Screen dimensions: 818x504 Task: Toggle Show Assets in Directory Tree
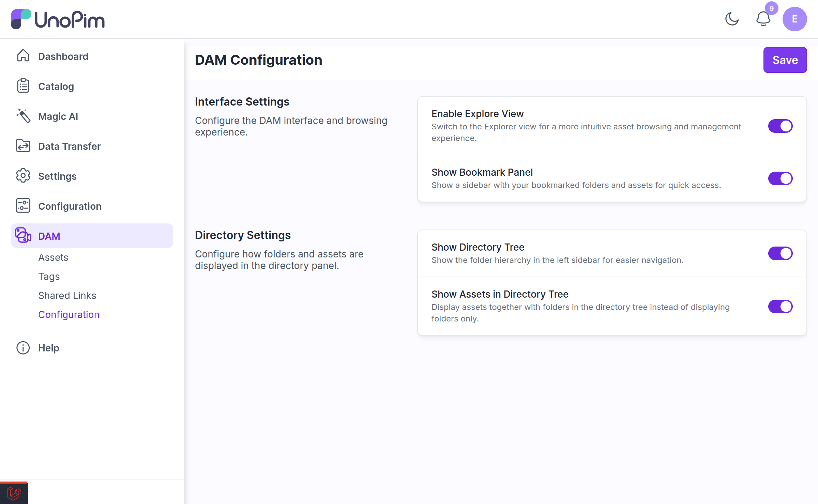coord(780,306)
